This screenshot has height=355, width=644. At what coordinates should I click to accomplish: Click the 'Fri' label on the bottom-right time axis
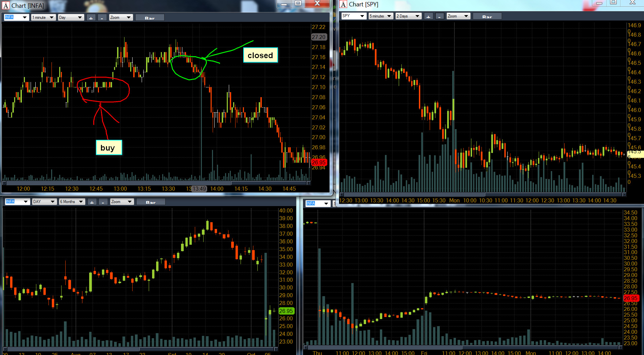point(424,353)
